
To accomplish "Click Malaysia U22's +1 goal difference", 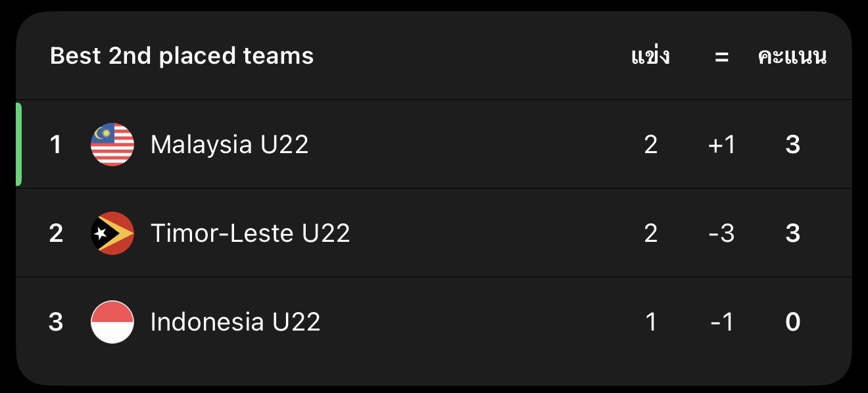I will 721,145.
